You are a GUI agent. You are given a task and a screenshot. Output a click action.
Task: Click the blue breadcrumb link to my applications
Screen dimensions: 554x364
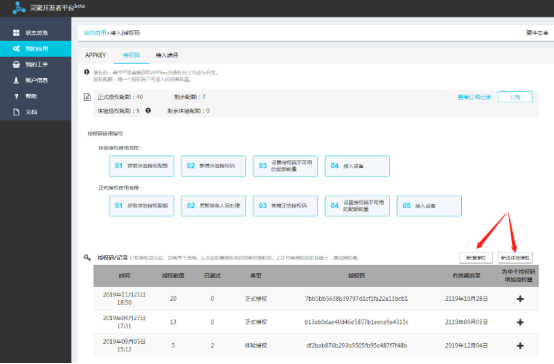(x=95, y=33)
